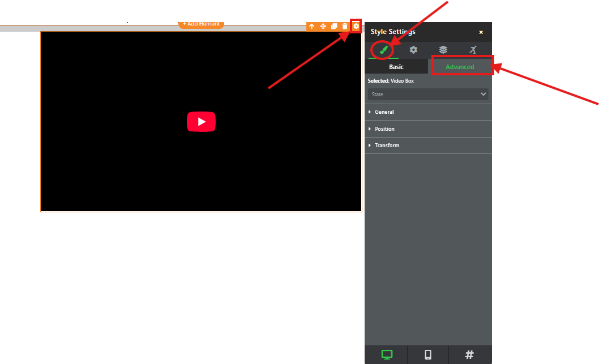This screenshot has width=599, height=364.
Task: Select the move handle icon on the orange toolbar
Action: point(323,27)
